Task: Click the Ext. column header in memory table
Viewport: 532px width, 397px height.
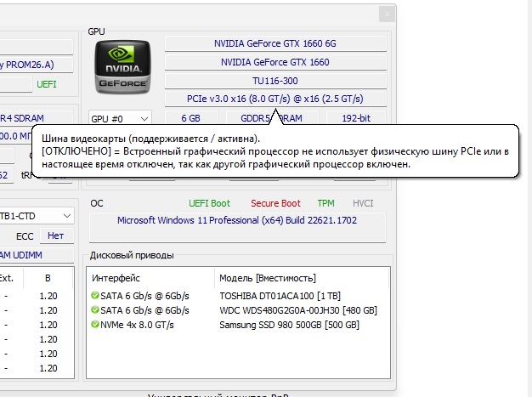Action: click(x=7, y=278)
